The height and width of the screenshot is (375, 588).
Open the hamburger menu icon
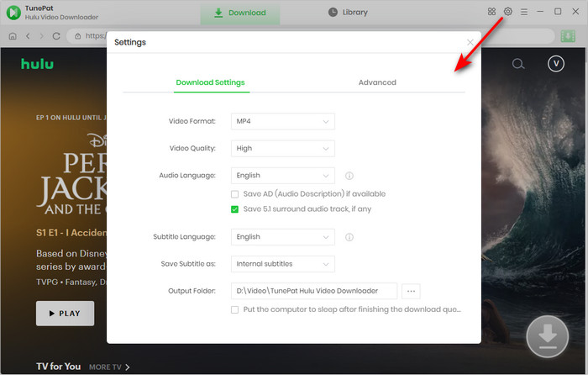[x=524, y=12]
